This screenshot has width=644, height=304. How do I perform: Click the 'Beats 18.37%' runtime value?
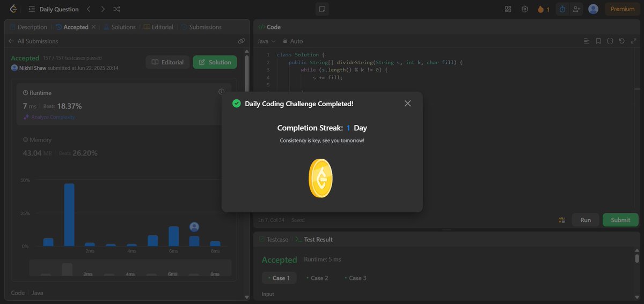63,106
